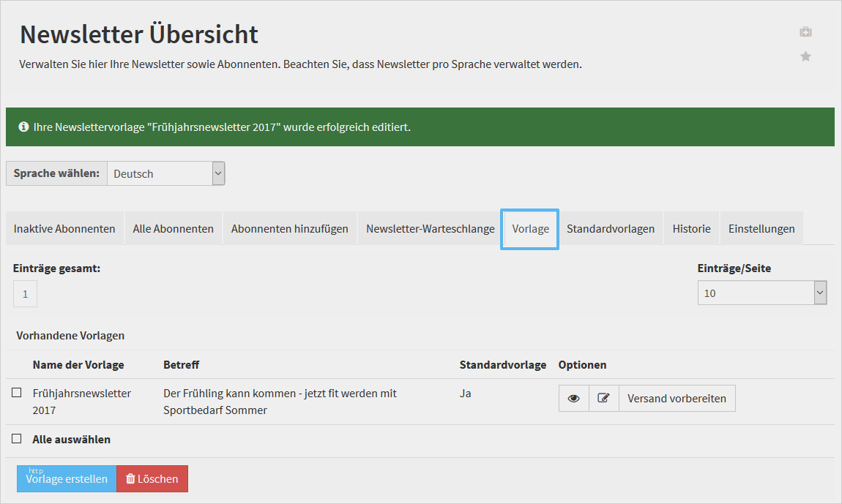
Task: Open the Sprache wählen dropdown
Action: [x=165, y=173]
